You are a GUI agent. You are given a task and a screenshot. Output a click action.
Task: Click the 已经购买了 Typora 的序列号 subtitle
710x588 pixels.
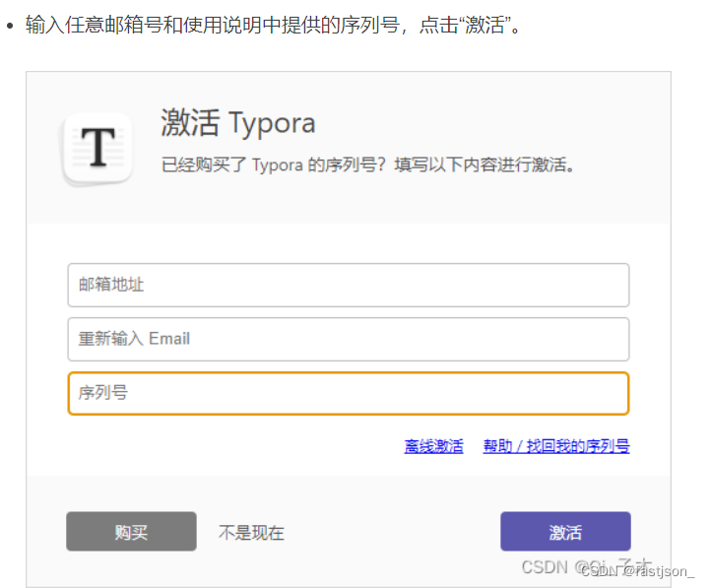(367, 164)
